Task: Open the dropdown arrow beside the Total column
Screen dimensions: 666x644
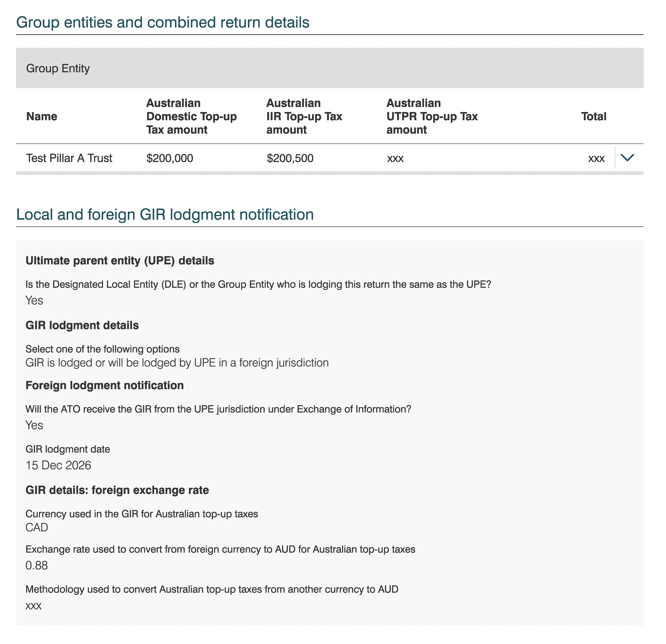Action: [x=627, y=158]
